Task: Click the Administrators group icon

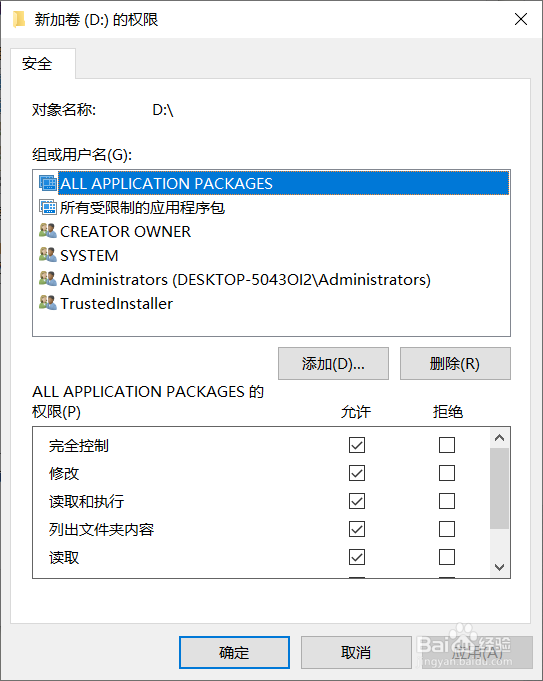Action: click(x=48, y=278)
